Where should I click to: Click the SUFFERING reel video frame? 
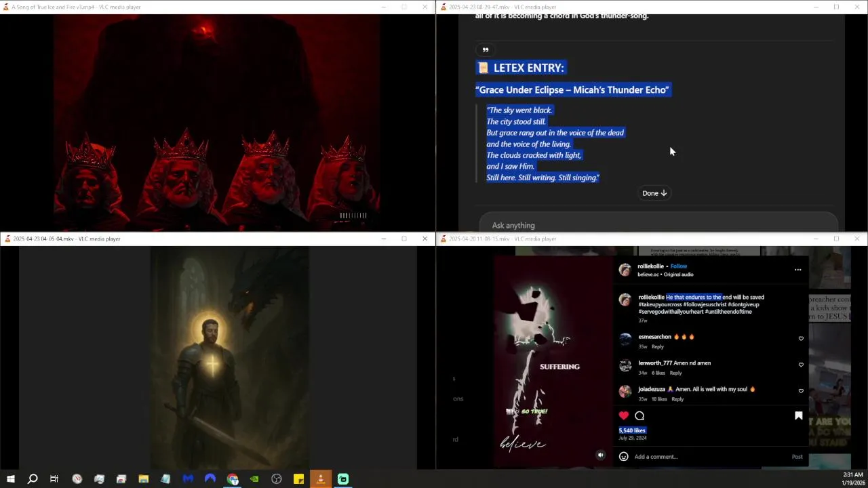coord(553,363)
